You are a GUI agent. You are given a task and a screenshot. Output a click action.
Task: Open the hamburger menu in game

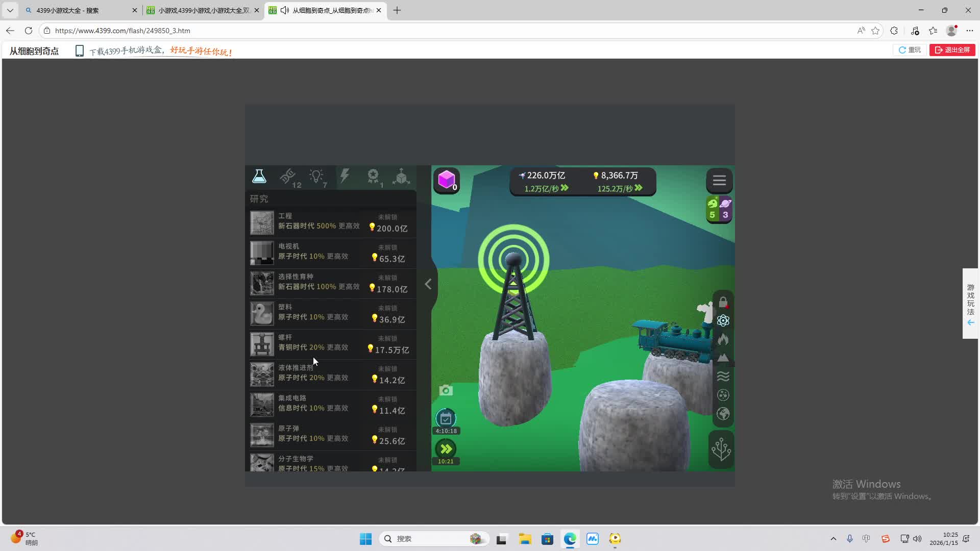(719, 181)
